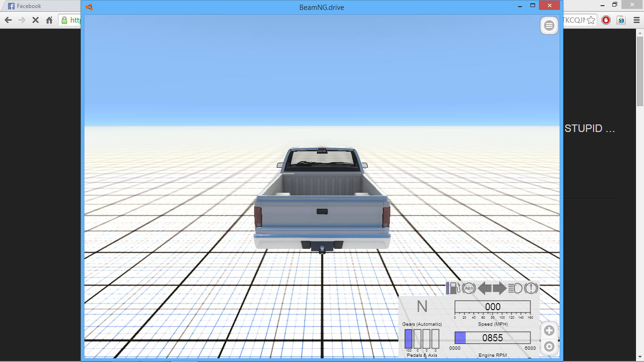The image size is (644, 362).
Task: Click the speed readout showing 000
Action: pyautogui.click(x=493, y=307)
